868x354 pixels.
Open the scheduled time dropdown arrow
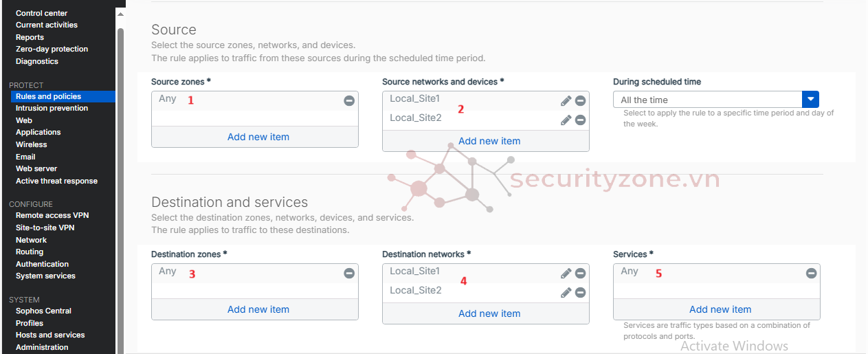811,100
